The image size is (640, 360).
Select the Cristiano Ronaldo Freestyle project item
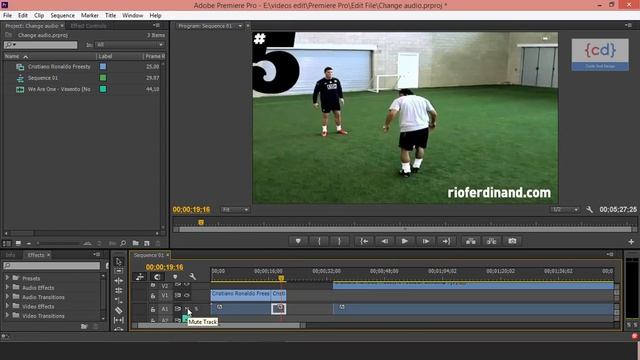[x=59, y=67]
